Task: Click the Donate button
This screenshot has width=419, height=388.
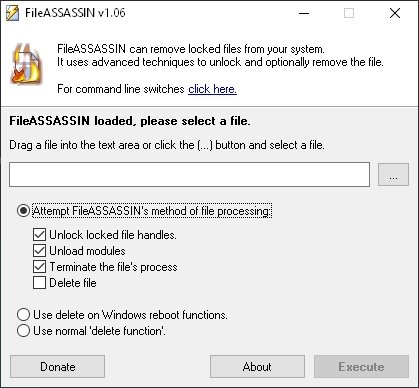Action: click(x=57, y=367)
